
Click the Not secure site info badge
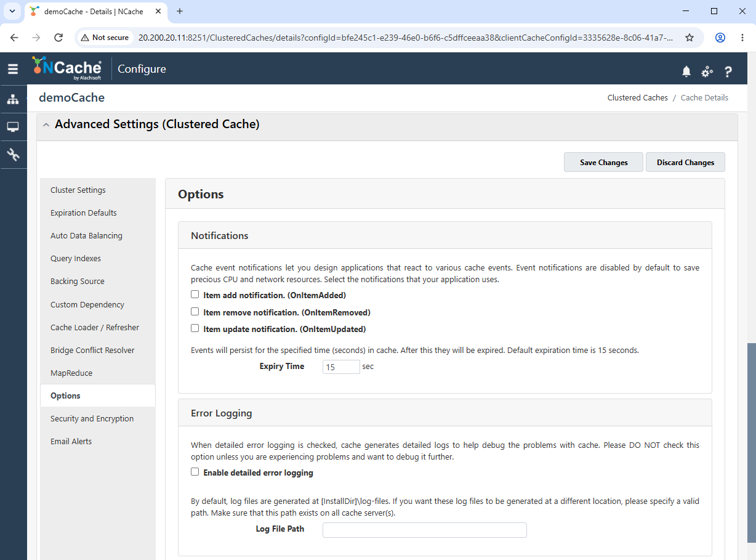point(105,38)
